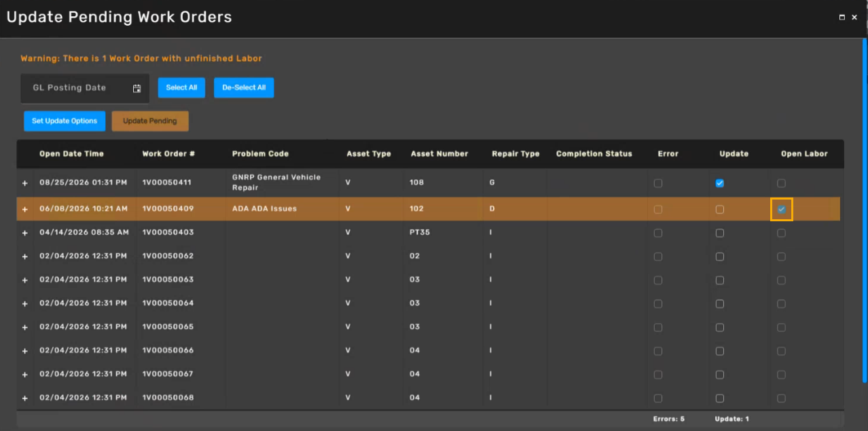Toggle Open Labor checkbox for 1V00050411
Screen dimensions: 868x431
point(782,183)
